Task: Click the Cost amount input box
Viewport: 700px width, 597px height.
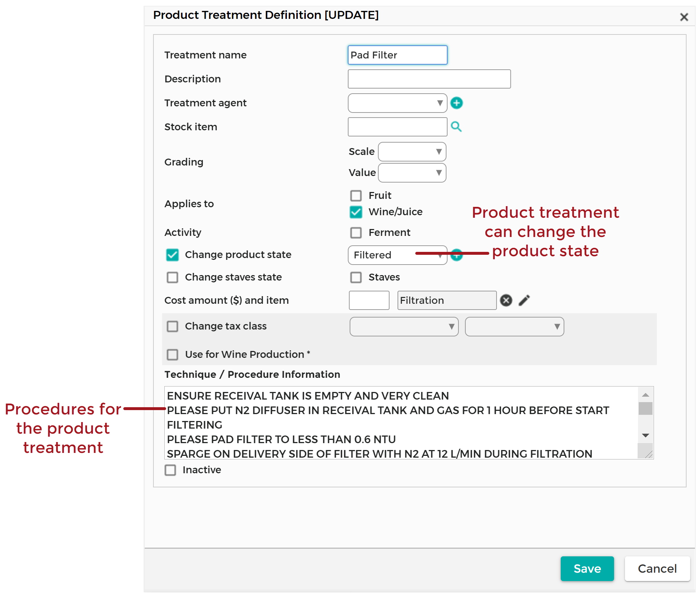Action: [x=369, y=300]
